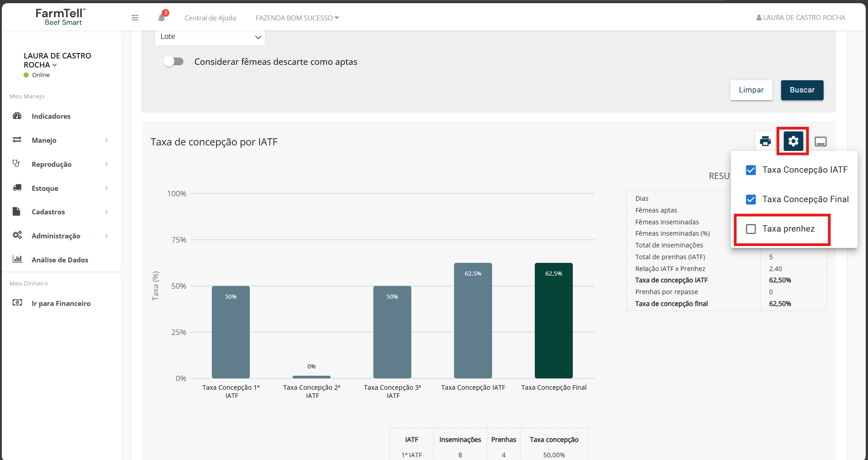Open Análise de Dados chart icon
The image size is (868, 460).
tap(17, 259)
